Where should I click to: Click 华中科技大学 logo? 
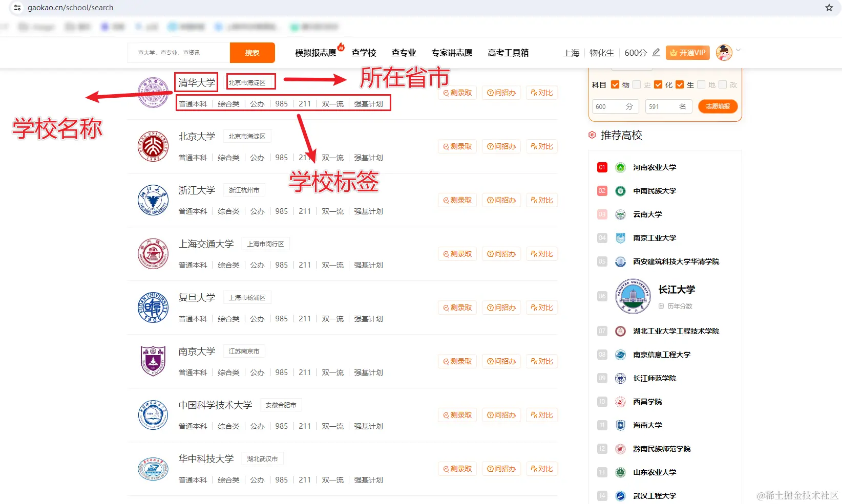coord(153,469)
